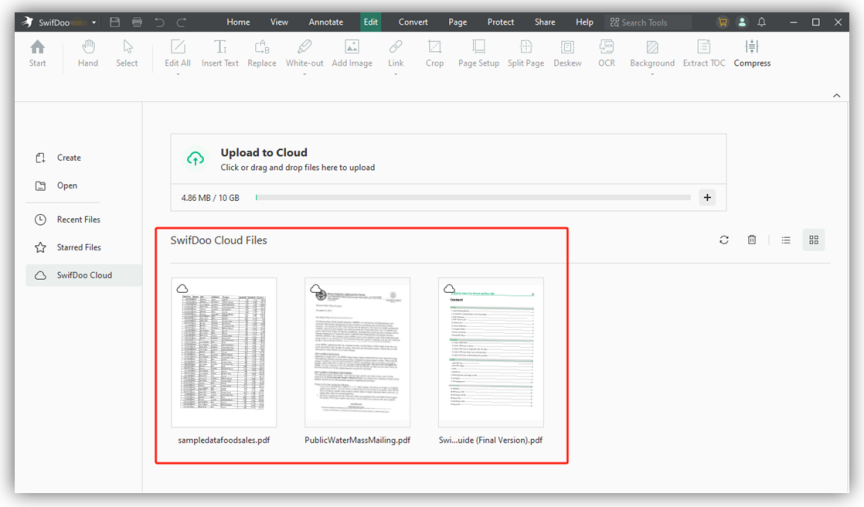This screenshot has height=507, width=864.
Task: Select the Hand tool
Action: click(x=88, y=53)
